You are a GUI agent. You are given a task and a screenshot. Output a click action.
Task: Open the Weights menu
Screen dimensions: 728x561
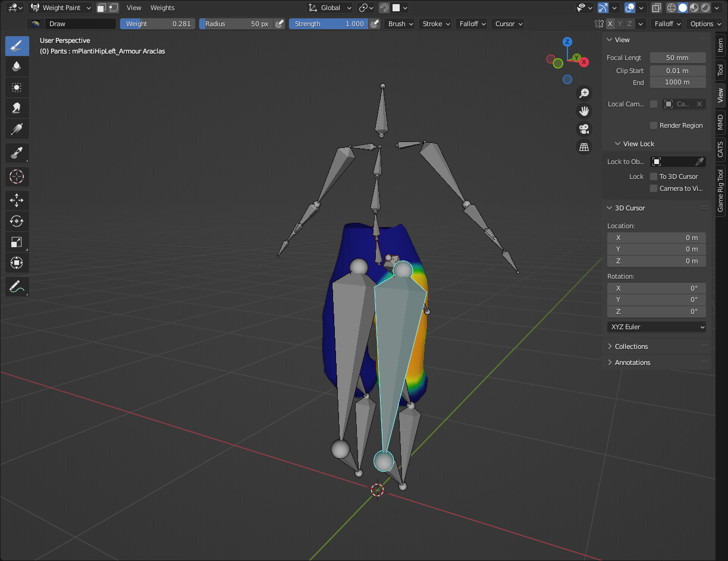(162, 8)
